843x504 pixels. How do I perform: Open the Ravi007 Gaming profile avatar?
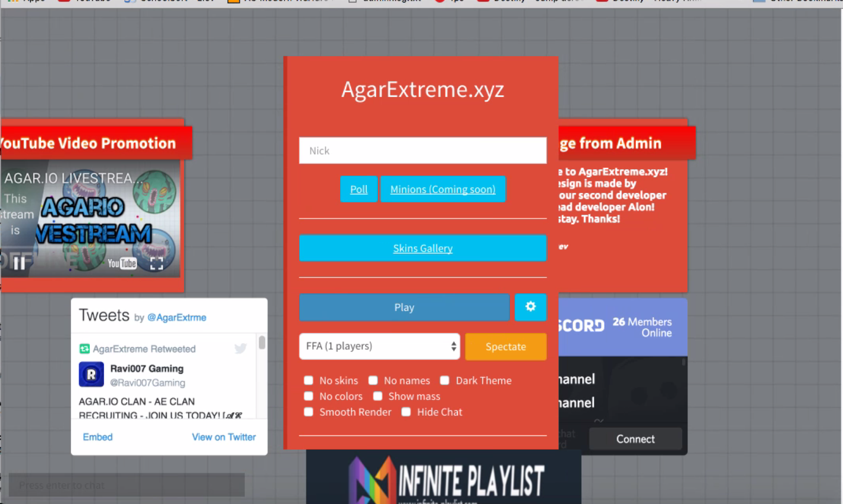pos(91,374)
